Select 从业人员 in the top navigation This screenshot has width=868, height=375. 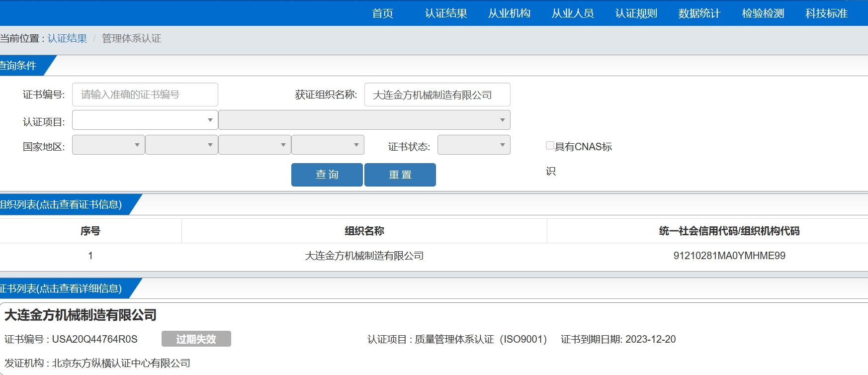coord(573,13)
